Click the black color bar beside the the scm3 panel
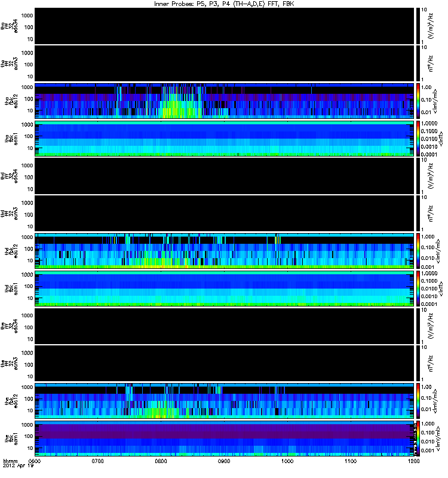 [418, 364]
